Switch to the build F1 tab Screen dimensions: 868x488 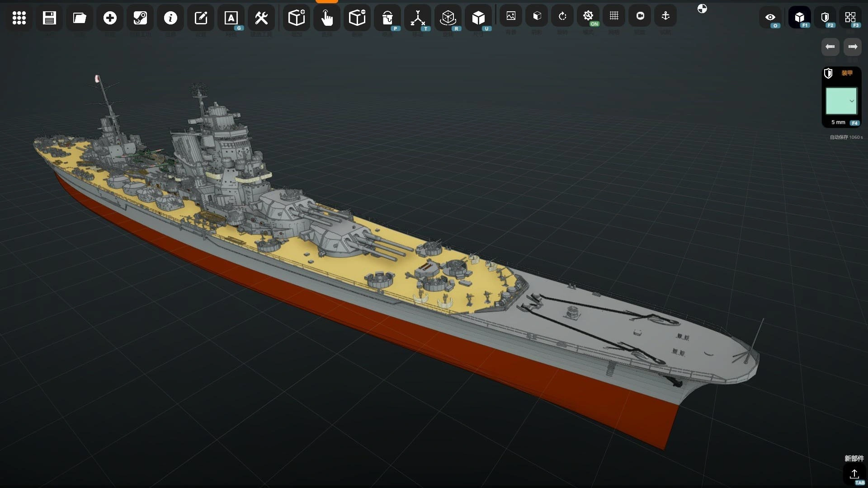pyautogui.click(x=800, y=18)
